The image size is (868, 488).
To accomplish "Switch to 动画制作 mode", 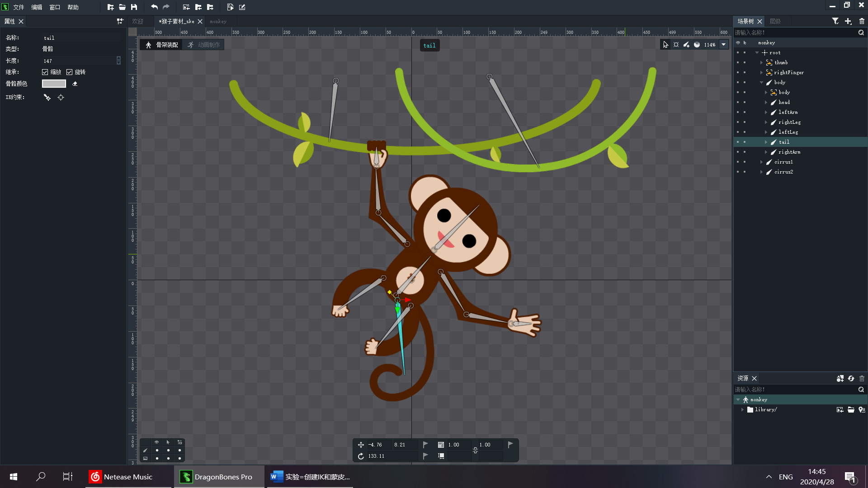I will point(204,45).
